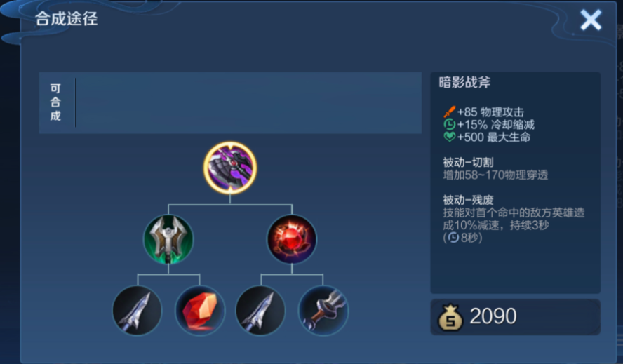
Task: Pick the spear icon beneath the green axe
Action: pos(137,311)
